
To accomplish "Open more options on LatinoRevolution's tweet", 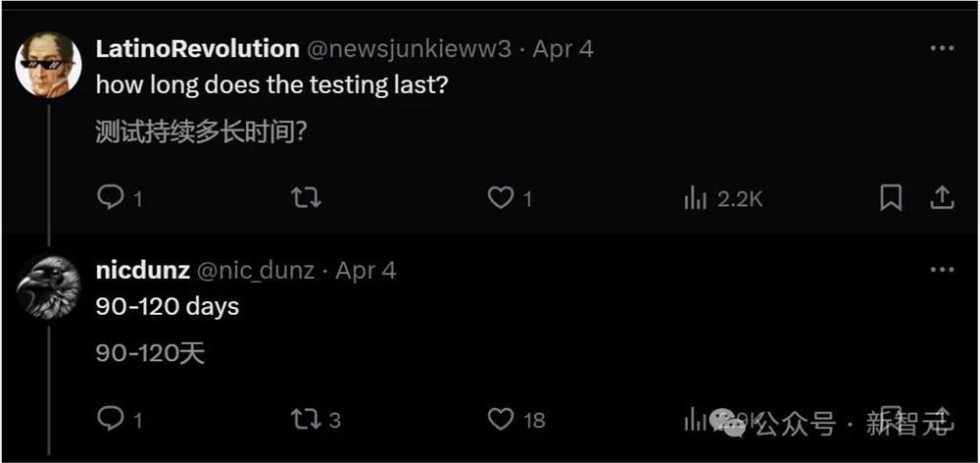I will [x=941, y=49].
